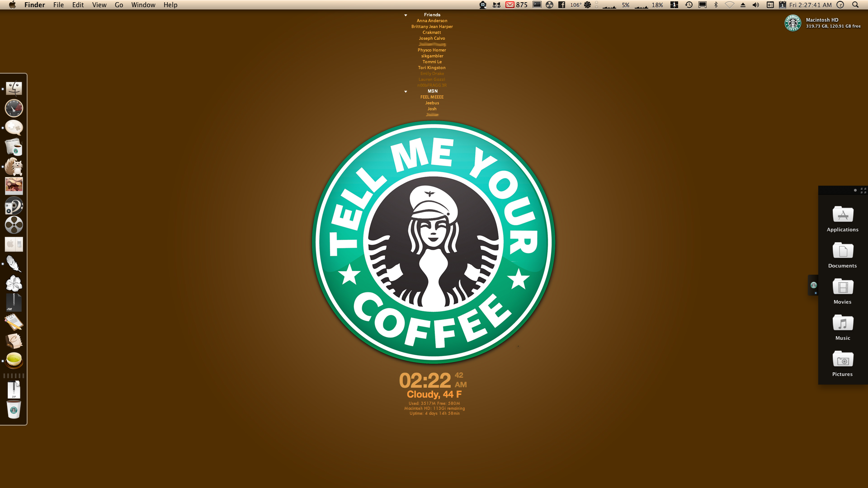Click the Cloudy, 44 F weather text
Image resolution: width=868 pixels, height=488 pixels.
tap(434, 394)
